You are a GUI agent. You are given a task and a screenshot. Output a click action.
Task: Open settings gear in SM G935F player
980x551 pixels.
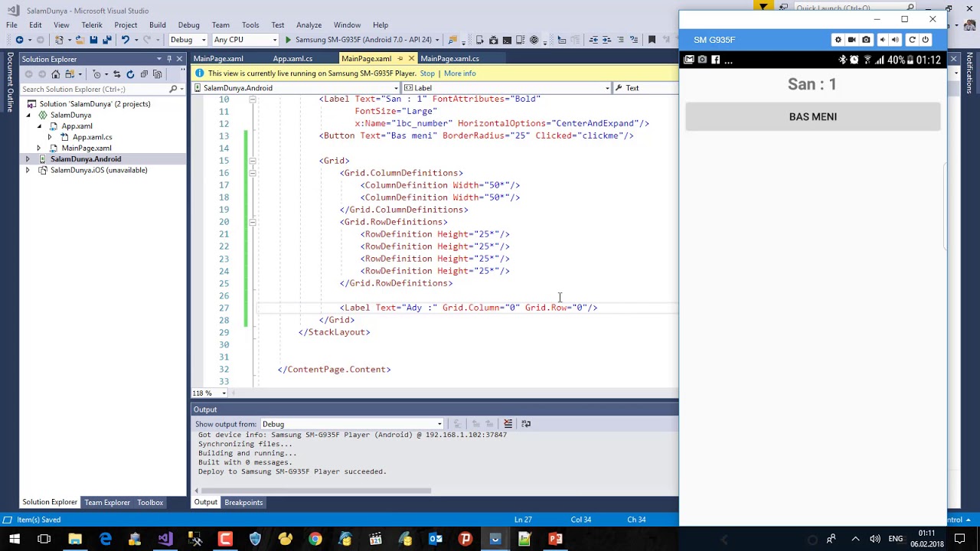(x=838, y=40)
